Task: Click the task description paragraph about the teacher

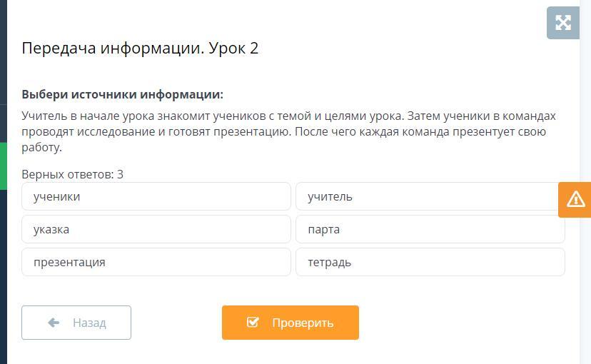Action: point(288,131)
